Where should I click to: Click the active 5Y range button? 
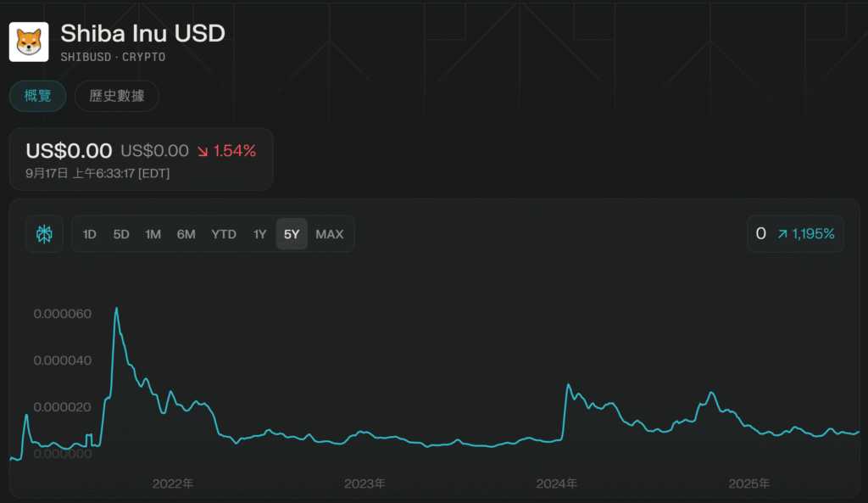[292, 234]
